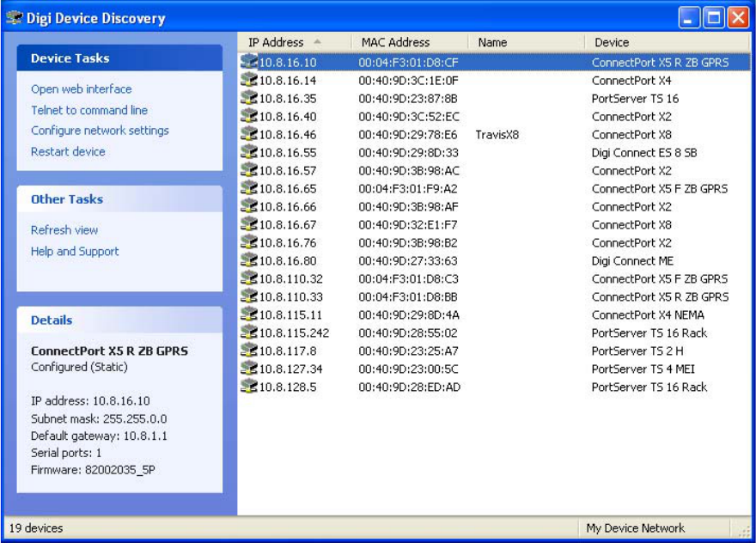This screenshot has height=543, width=756.
Task: Click Firmware 82002035_5P detail line
Action: 93,470
